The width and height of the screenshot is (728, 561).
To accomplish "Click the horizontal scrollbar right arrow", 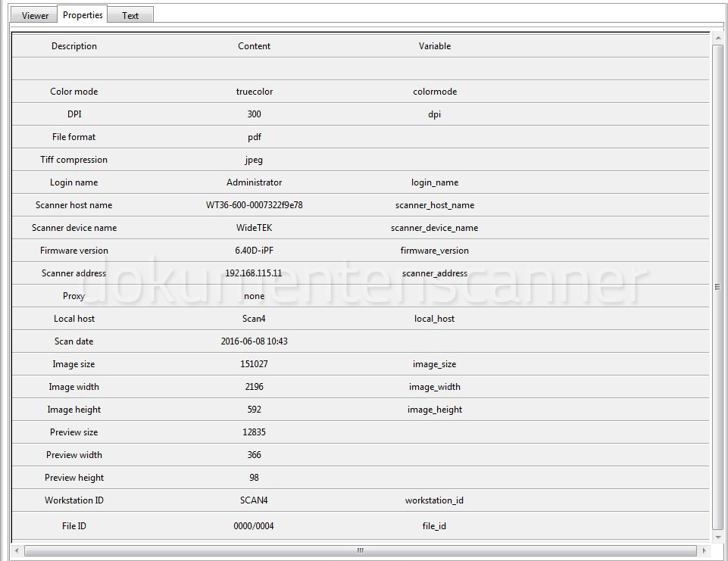I will click(x=705, y=551).
